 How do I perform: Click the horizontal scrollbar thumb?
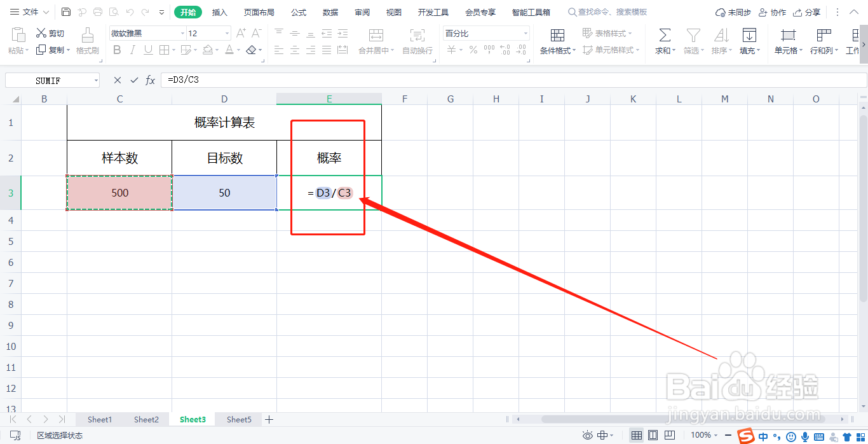pyautogui.click(x=683, y=419)
